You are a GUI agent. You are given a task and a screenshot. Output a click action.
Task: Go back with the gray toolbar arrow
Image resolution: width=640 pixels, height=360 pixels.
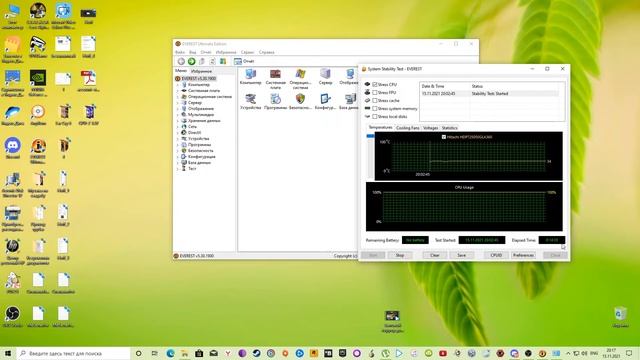(181, 61)
